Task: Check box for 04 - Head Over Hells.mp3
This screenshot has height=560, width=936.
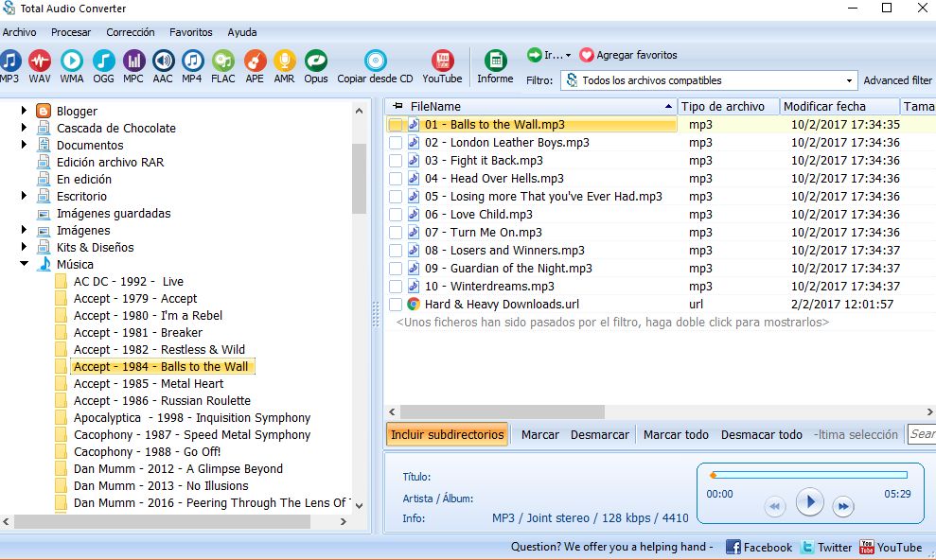Action: point(396,179)
